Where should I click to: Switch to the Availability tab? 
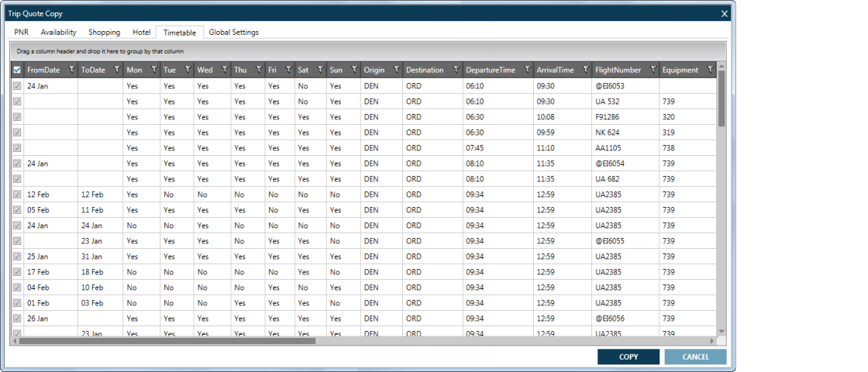click(58, 33)
